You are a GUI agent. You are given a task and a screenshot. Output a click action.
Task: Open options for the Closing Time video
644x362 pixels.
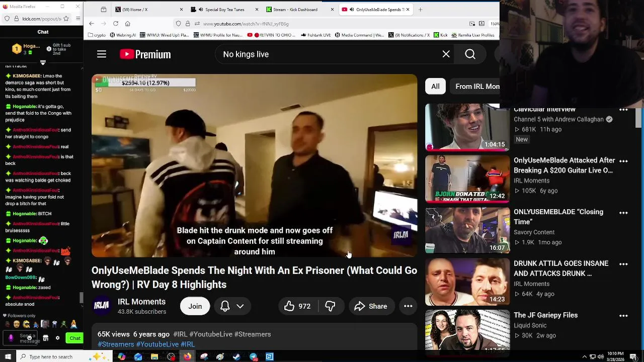click(x=623, y=213)
